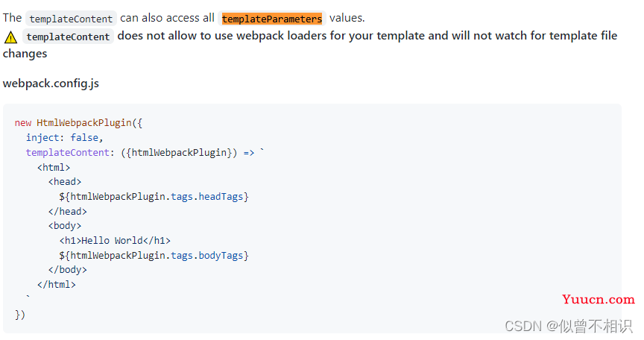Click the first templateContent inline code tag
Image resolution: width=644 pixels, height=340 pixels.
pos(71,19)
